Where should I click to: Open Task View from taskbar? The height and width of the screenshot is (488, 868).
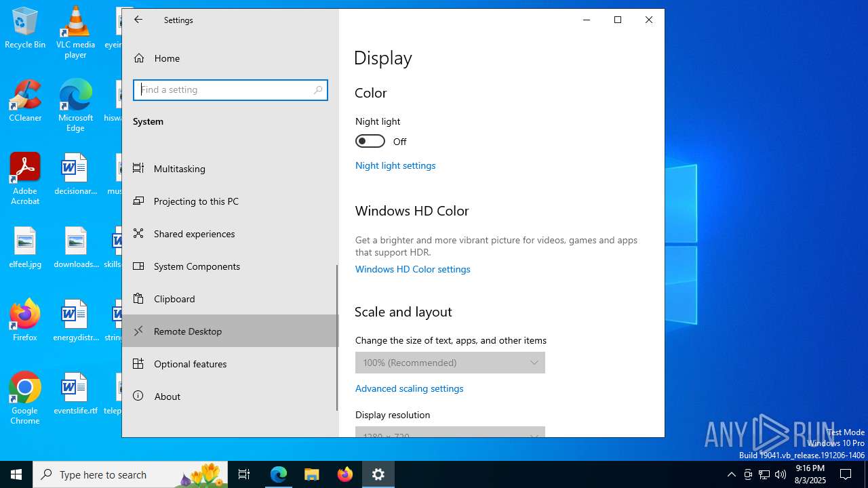[x=244, y=474]
